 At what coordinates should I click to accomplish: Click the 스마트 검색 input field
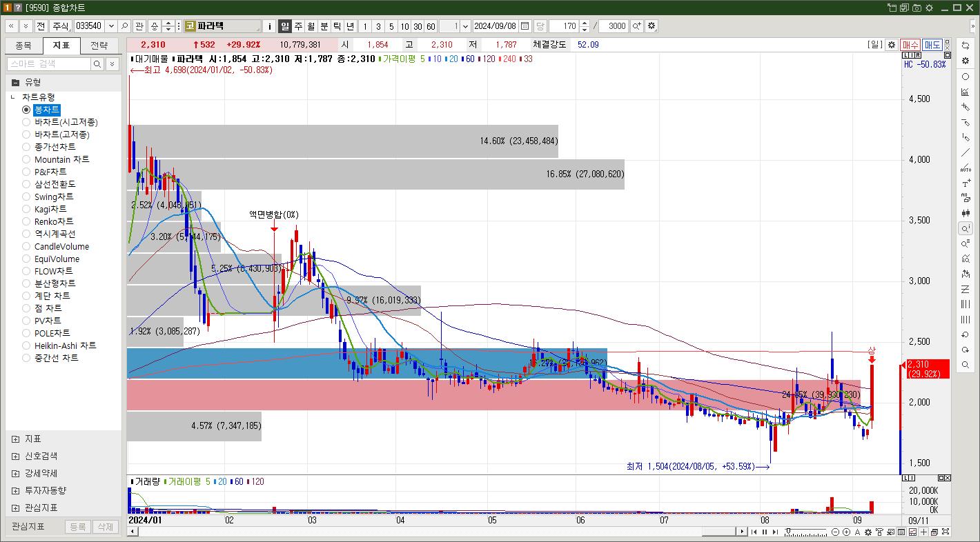(x=49, y=63)
